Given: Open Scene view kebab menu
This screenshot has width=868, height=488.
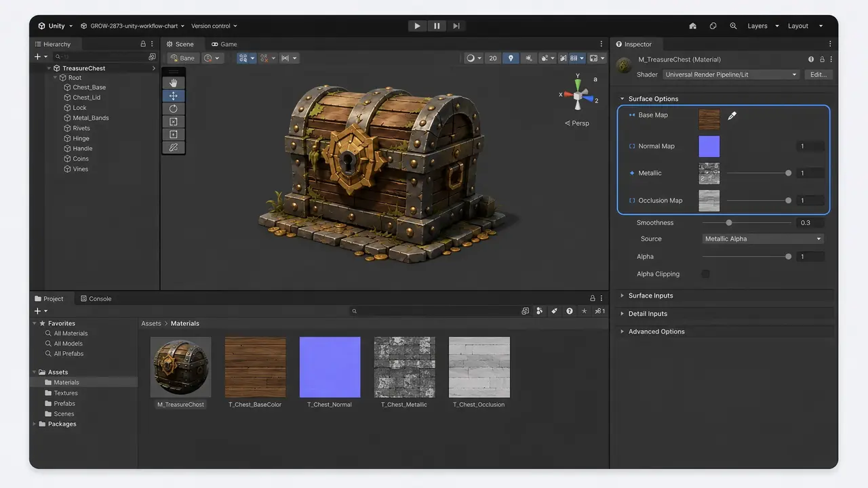Looking at the screenshot, I should pyautogui.click(x=601, y=44).
